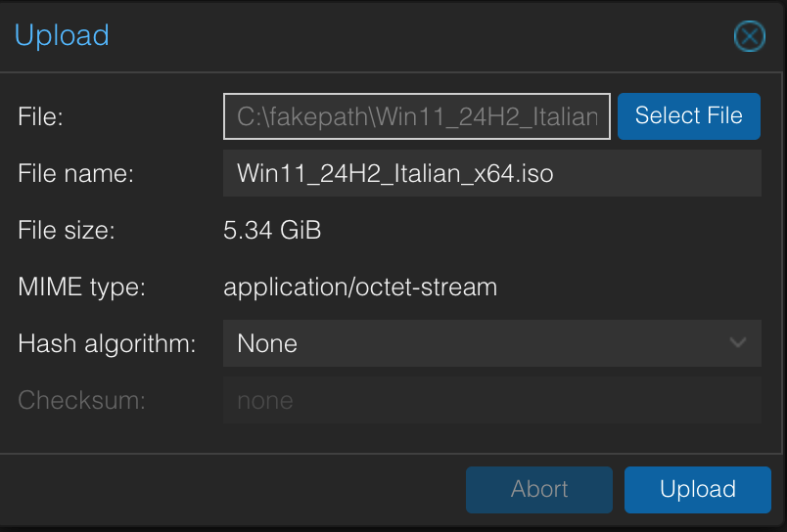The height and width of the screenshot is (532, 787).
Task: Click the Upload dialog title
Action: 62,36
